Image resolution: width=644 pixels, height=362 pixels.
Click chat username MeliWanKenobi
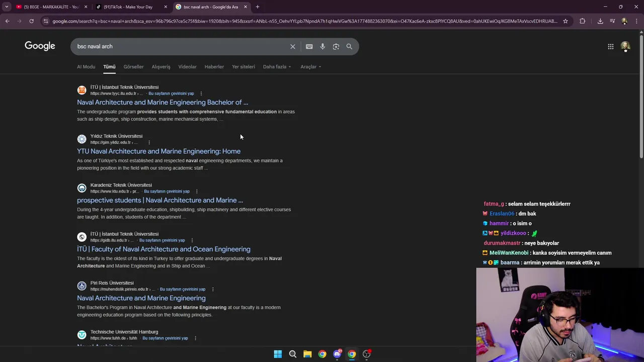click(509, 253)
